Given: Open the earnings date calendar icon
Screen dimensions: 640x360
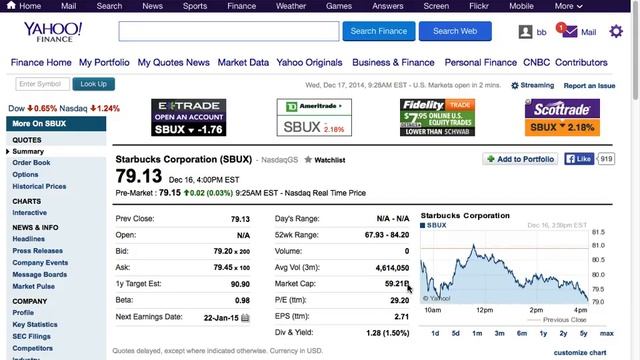Looking at the screenshot, I should (245, 318).
